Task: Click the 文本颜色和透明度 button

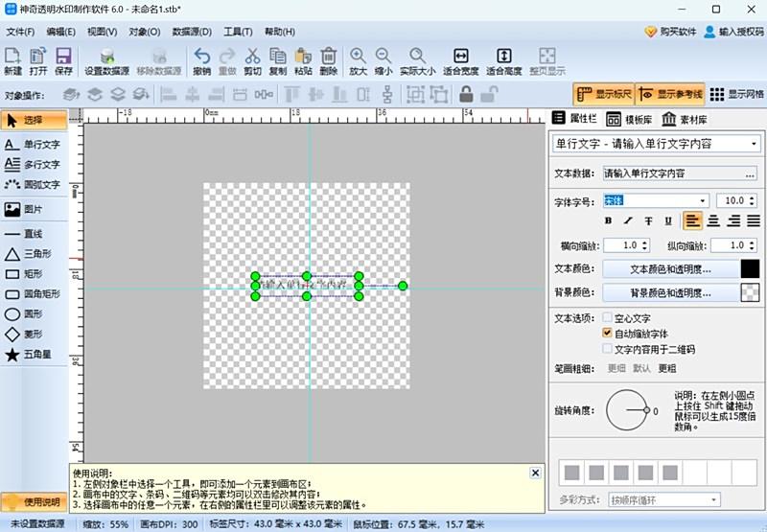Action: [x=670, y=269]
